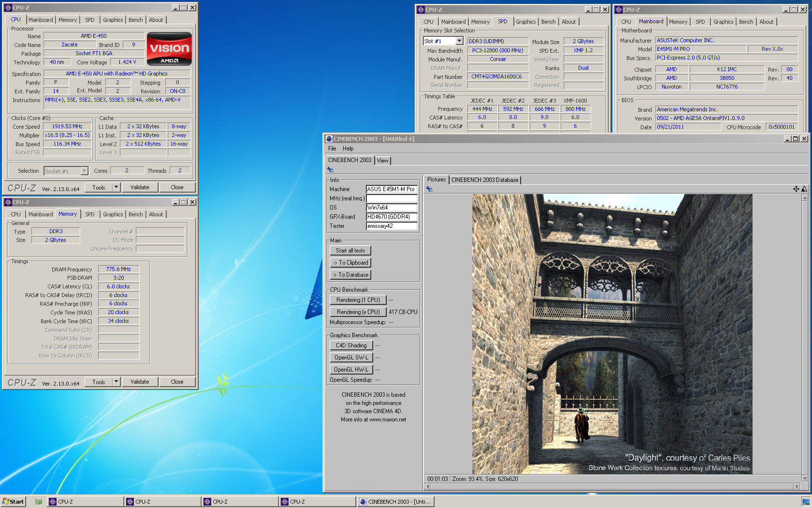
Task: Click the CPU name AMD E-450
Action: tap(94, 36)
